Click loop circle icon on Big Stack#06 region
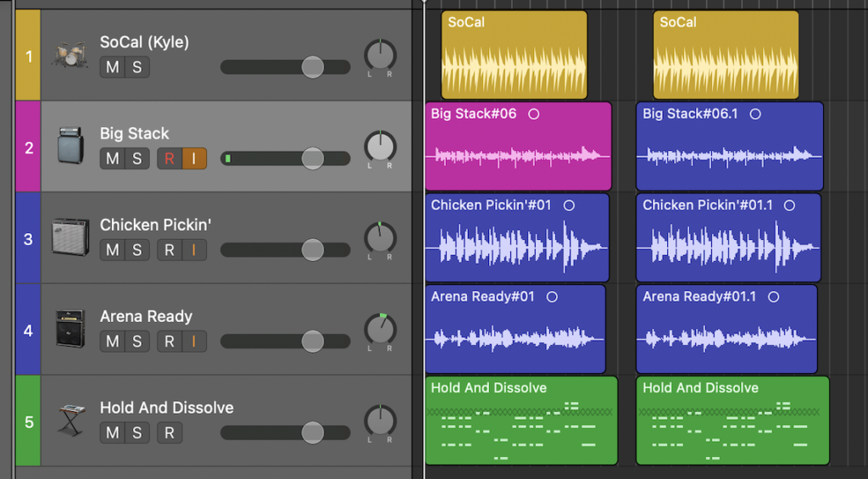Image resolution: width=868 pixels, height=479 pixels. 534,114
